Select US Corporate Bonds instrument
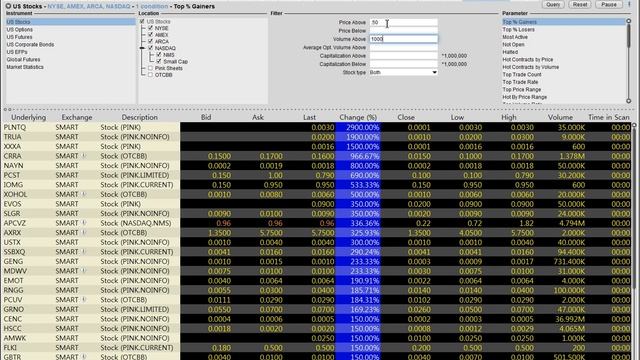 pyautogui.click(x=30, y=44)
